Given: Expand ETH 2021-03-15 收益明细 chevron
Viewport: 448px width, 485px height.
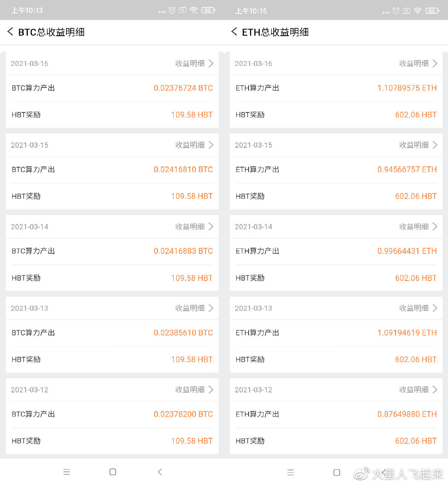Looking at the screenshot, I should [435, 145].
